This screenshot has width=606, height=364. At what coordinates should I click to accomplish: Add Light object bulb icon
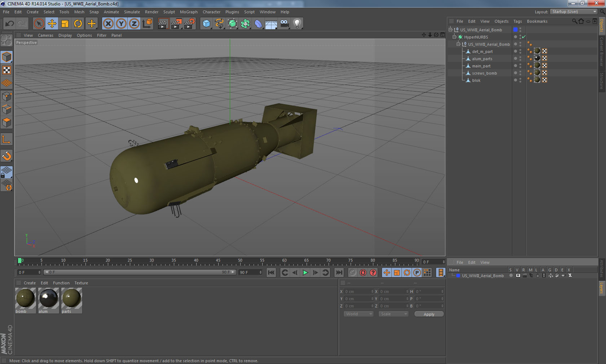[x=297, y=24]
